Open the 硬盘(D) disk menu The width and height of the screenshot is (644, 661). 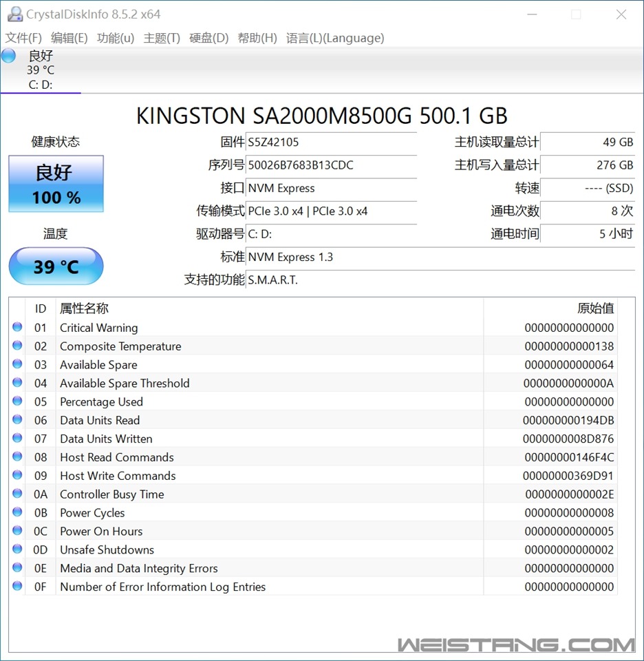click(208, 38)
